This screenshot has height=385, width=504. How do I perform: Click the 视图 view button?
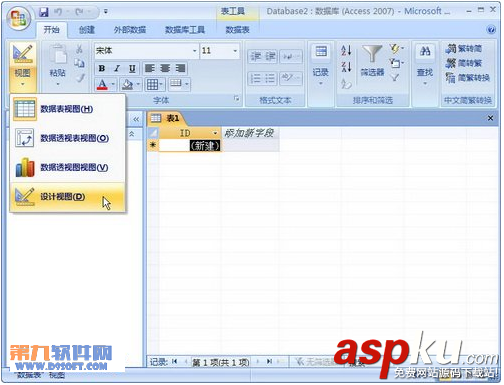22,67
